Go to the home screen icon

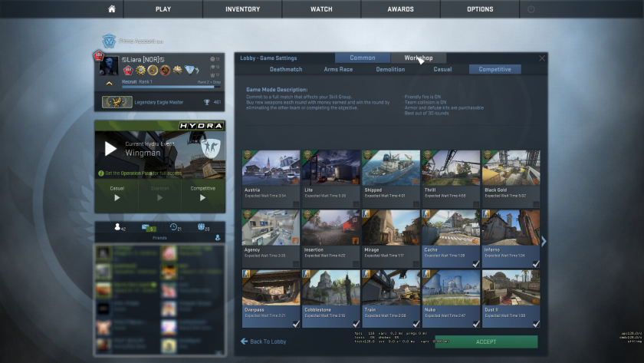pos(112,9)
